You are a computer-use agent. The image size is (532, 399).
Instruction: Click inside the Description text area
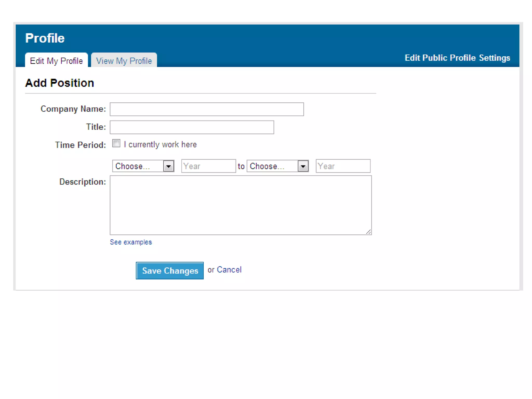click(x=241, y=205)
